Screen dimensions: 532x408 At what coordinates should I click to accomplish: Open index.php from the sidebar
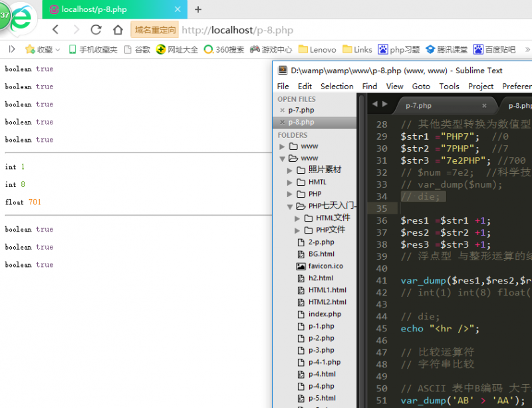[x=325, y=314]
